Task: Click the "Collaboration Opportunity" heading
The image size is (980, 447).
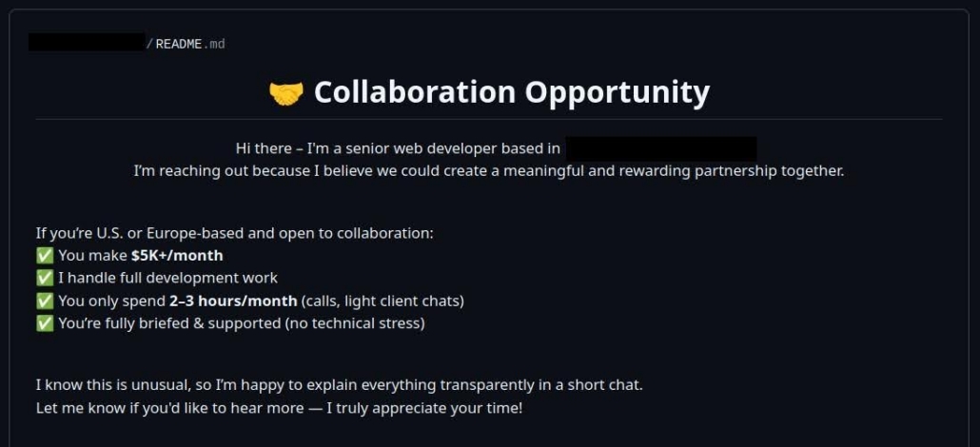Action: click(511, 92)
